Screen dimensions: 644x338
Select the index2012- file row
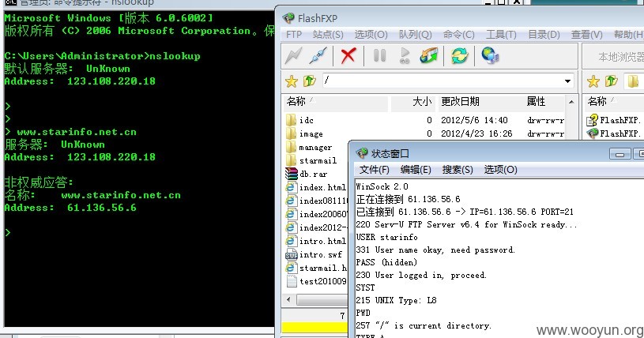(316, 227)
